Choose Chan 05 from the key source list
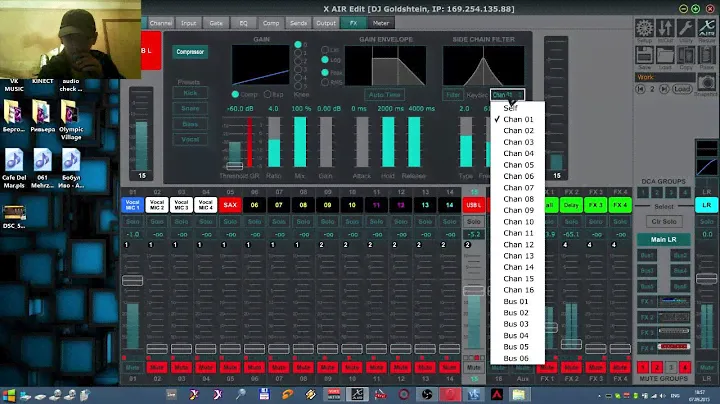This screenshot has height=404, width=720. [519, 164]
